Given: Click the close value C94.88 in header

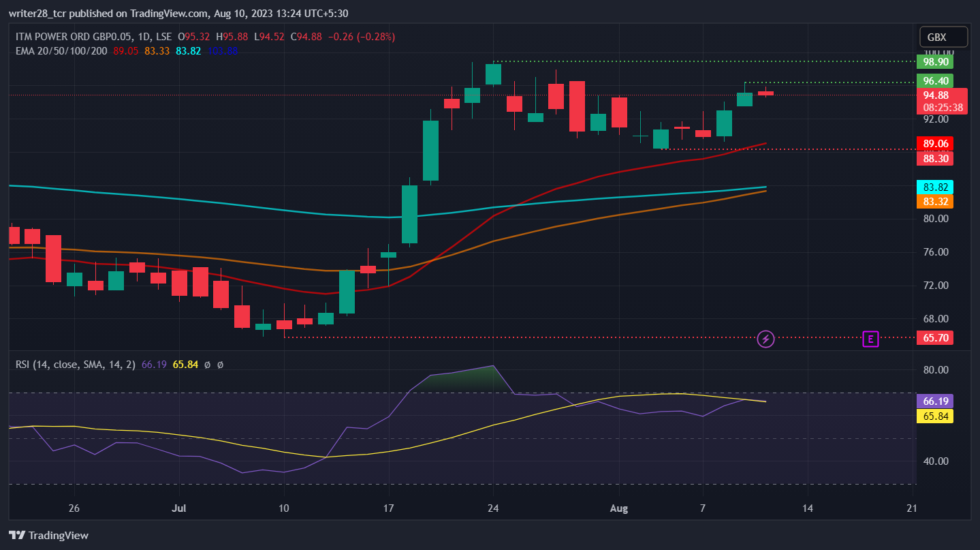Looking at the screenshot, I should 307,37.
